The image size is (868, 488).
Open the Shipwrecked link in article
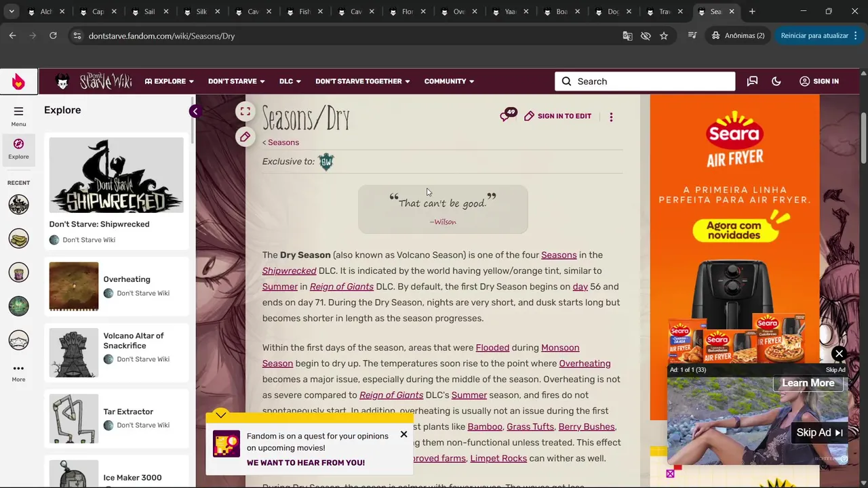point(290,270)
